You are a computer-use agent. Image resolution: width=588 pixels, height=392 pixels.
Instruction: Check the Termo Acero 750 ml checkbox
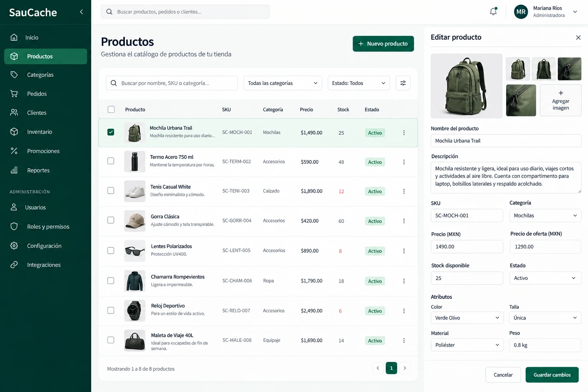point(111,161)
